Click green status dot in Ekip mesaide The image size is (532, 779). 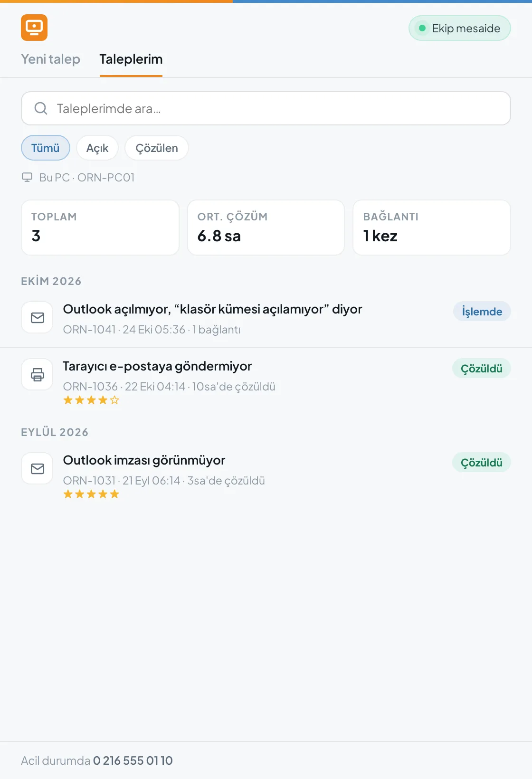(x=422, y=28)
